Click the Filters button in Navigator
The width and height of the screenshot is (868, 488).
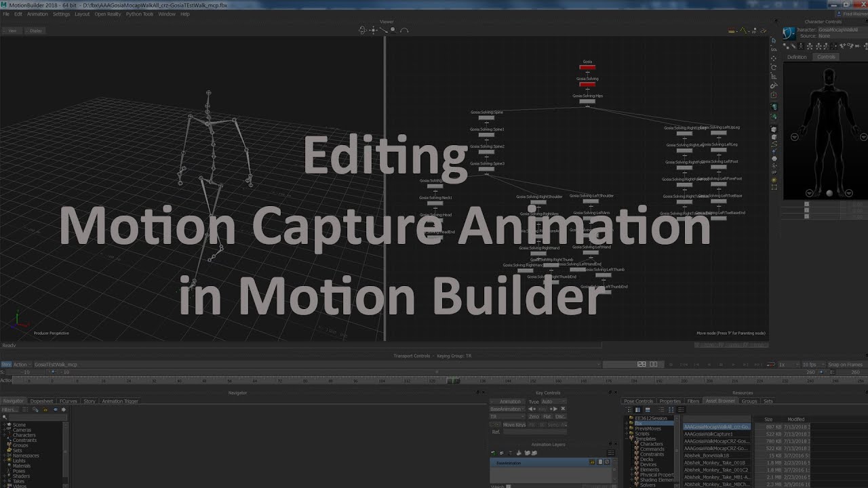(x=9, y=410)
